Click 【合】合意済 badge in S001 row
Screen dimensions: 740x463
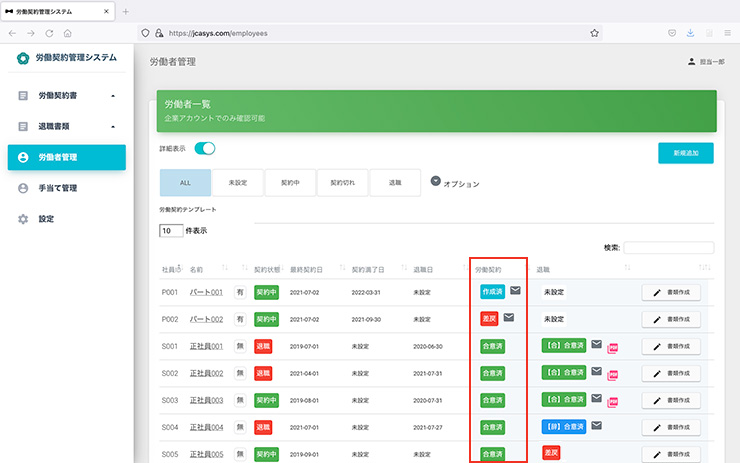(564, 345)
